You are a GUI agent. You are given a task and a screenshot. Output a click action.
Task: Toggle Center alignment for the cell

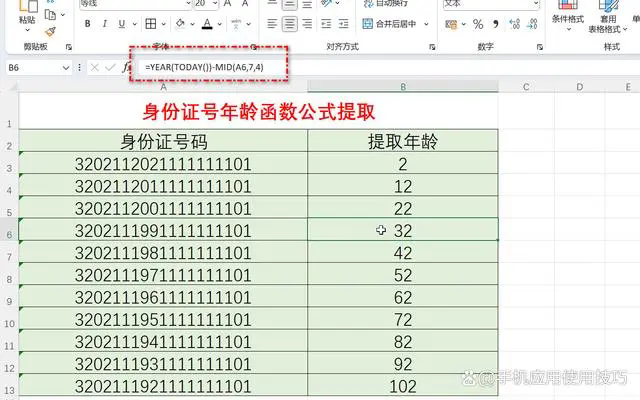(290, 24)
